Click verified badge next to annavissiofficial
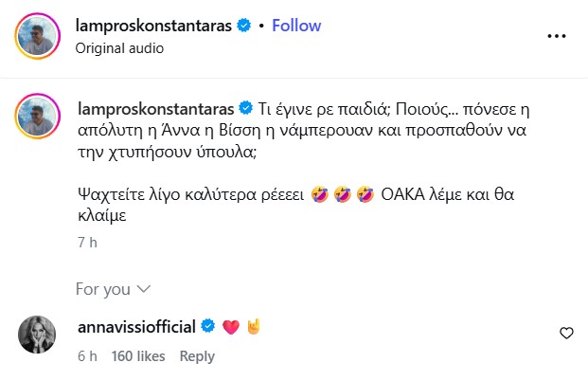 (x=205, y=327)
